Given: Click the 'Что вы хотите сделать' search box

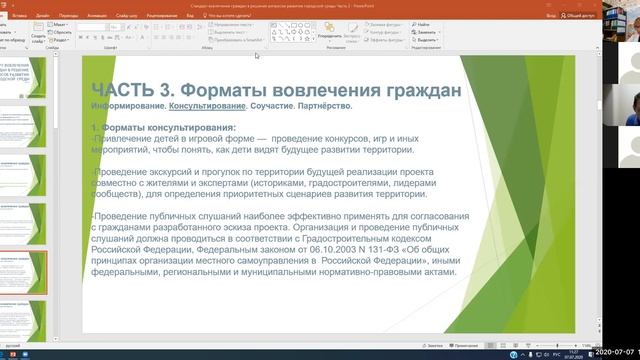Looking at the screenshot, I should point(227,16).
